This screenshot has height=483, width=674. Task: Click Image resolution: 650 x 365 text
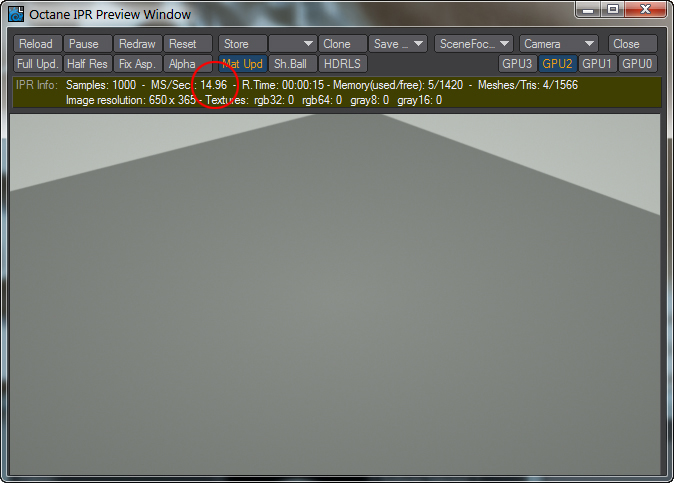(x=131, y=100)
